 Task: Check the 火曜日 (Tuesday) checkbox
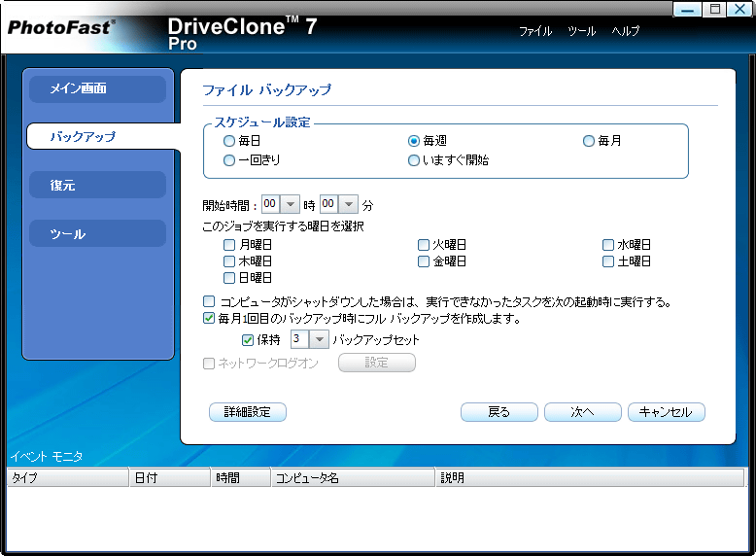pos(424,245)
